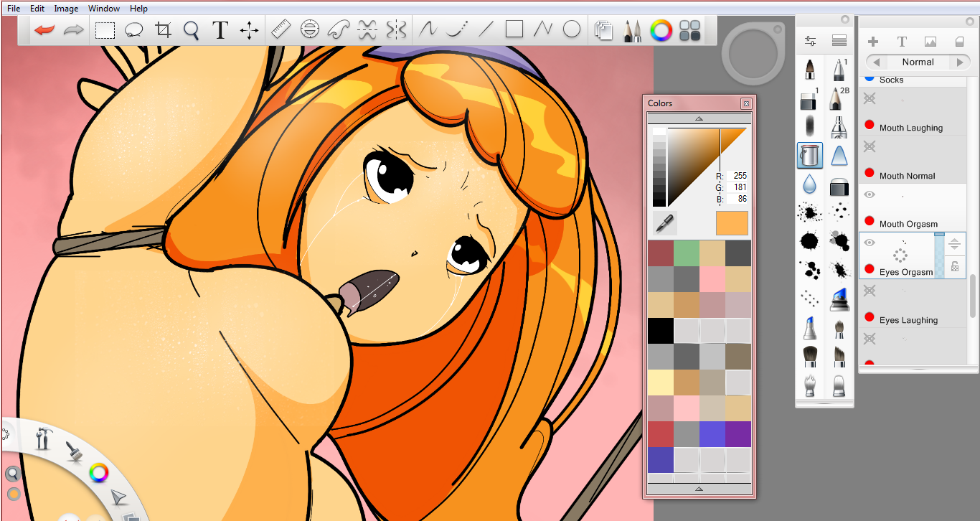Open the Edit menu

(x=37, y=9)
